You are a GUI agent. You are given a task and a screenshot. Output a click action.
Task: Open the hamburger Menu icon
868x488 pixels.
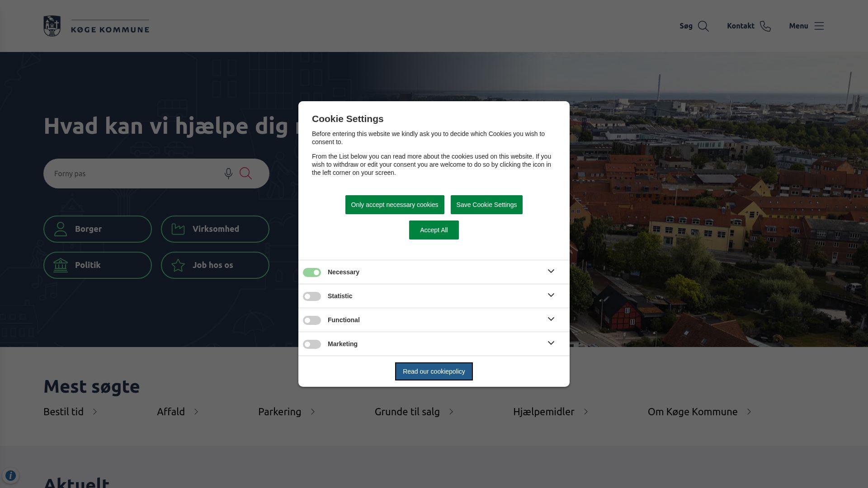(x=819, y=26)
